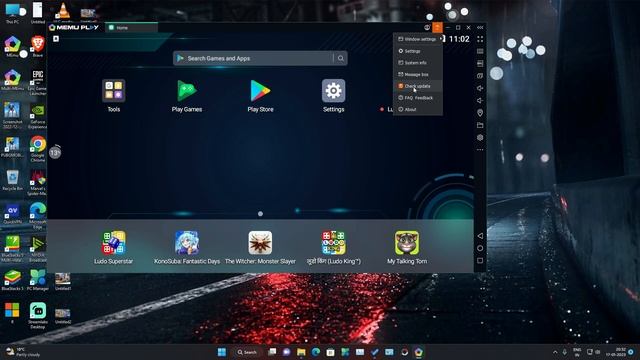Expand the three-dots more tools in sidebar
This screenshot has height=360, width=640.
tap(480, 150)
